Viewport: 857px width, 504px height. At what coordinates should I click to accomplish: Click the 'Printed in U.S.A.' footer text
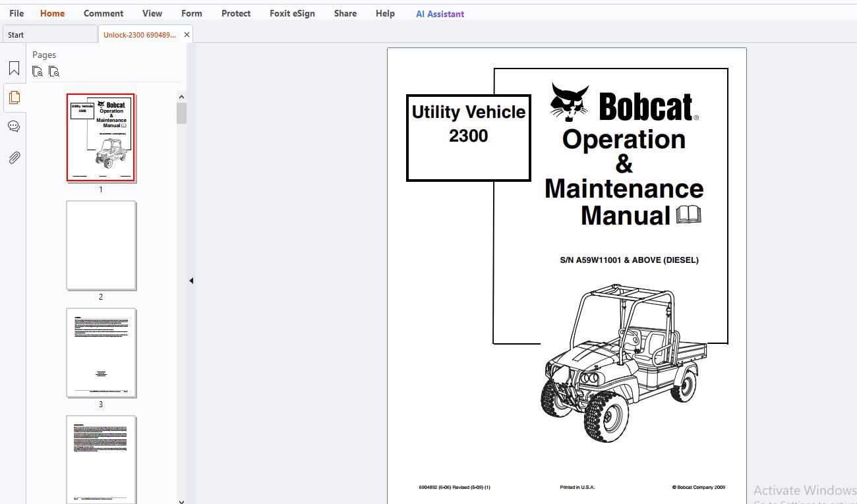tap(577, 488)
